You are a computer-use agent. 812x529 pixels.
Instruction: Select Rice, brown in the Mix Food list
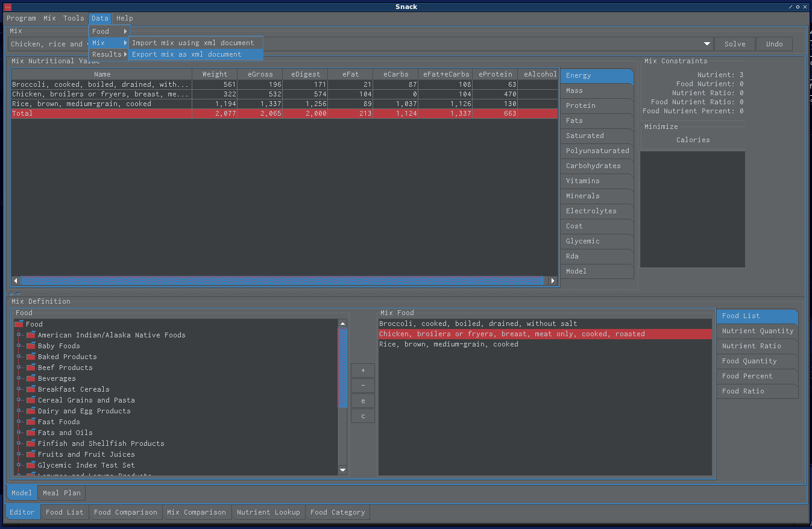pyautogui.click(x=545, y=344)
